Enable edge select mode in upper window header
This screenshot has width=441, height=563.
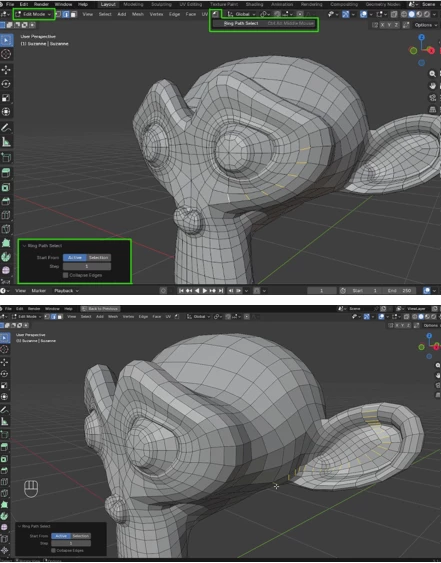point(66,14)
